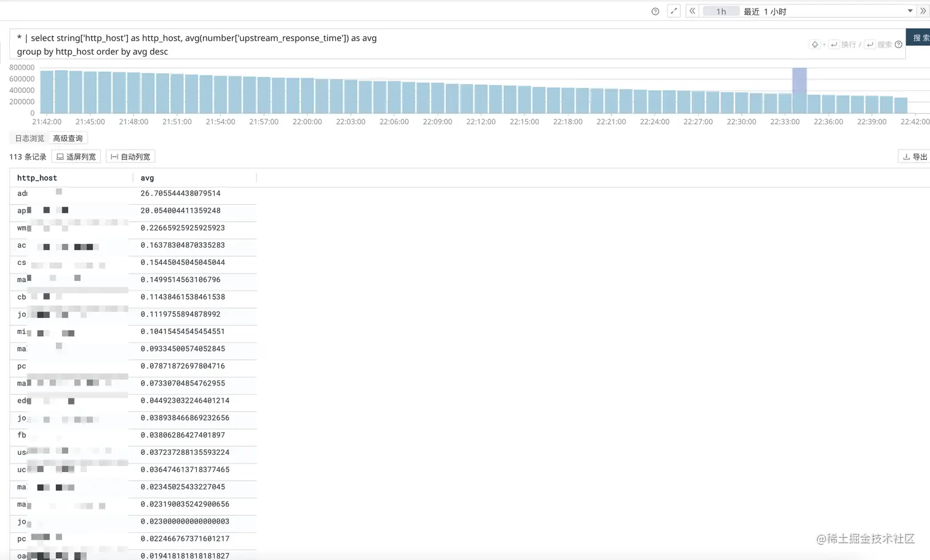Select the highlighted purple histogram bar near 22:33
Viewport: 930px width, 560px height.
coord(799,90)
